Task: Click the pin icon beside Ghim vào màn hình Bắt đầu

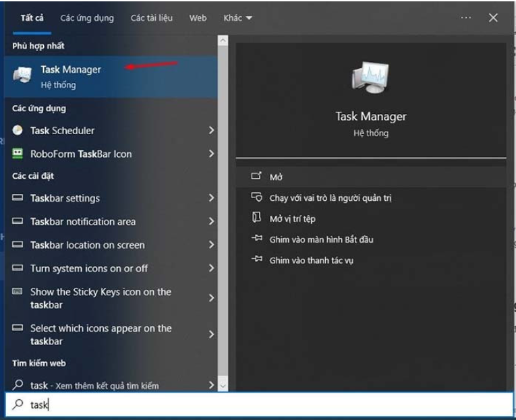Action: pyautogui.click(x=256, y=239)
